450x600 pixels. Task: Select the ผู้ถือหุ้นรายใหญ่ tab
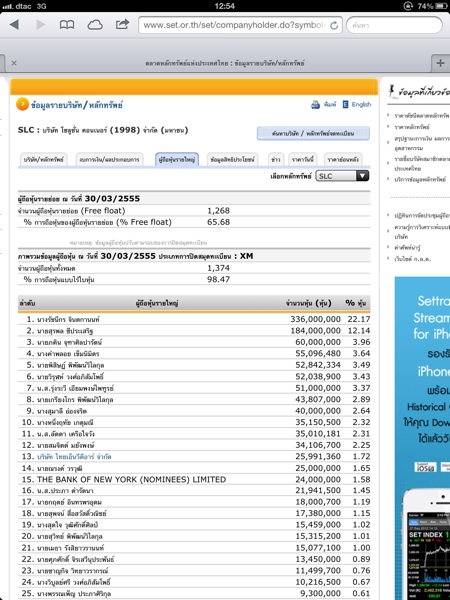click(177, 159)
